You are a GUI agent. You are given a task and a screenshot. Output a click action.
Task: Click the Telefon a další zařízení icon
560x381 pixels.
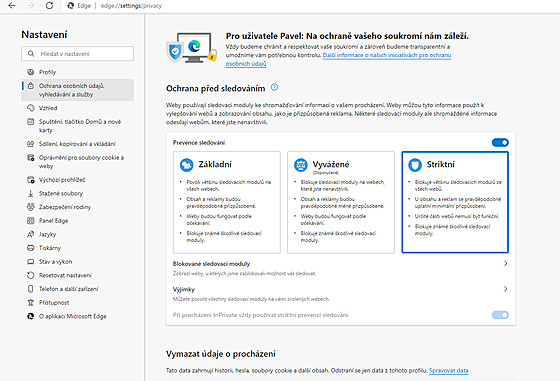(x=31, y=289)
